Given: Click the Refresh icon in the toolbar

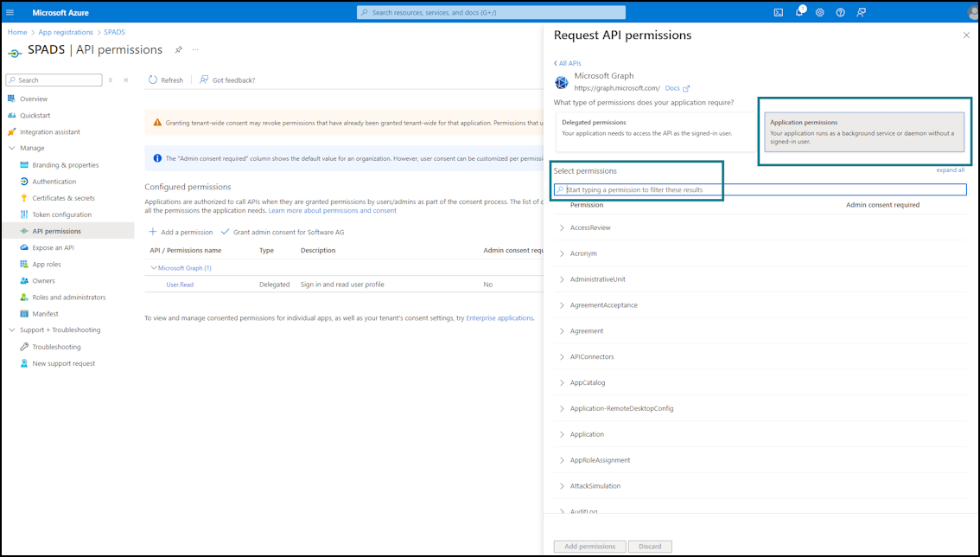Looking at the screenshot, I should (152, 80).
